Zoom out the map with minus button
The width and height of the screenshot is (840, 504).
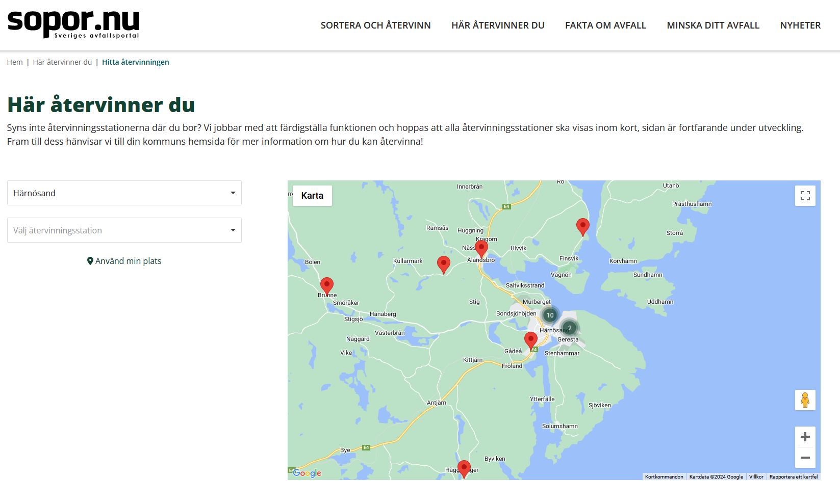point(805,458)
